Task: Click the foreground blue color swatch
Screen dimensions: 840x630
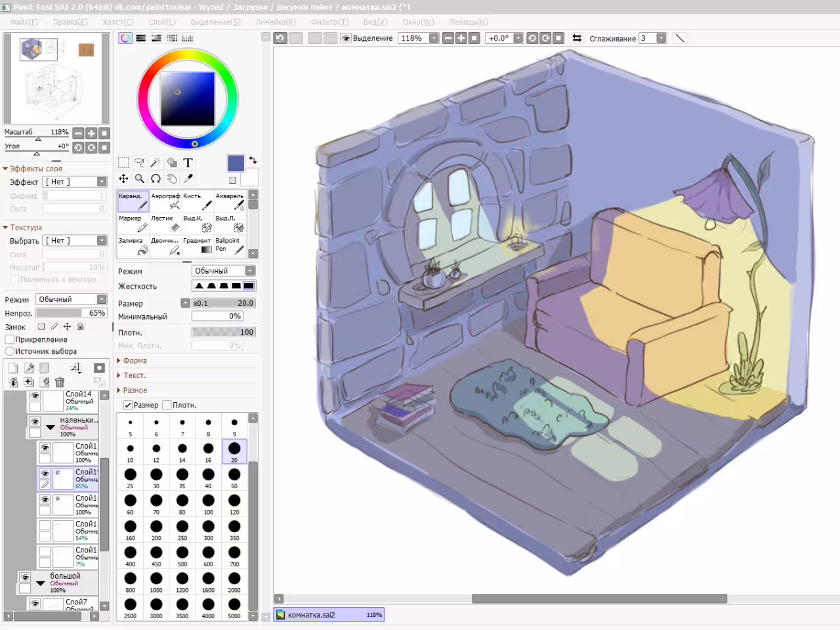Action: tap(236, 163)
